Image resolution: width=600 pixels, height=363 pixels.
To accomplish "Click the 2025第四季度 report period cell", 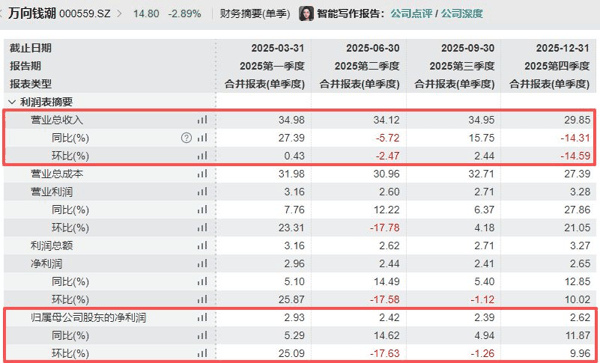I will [x=557, y=66].
